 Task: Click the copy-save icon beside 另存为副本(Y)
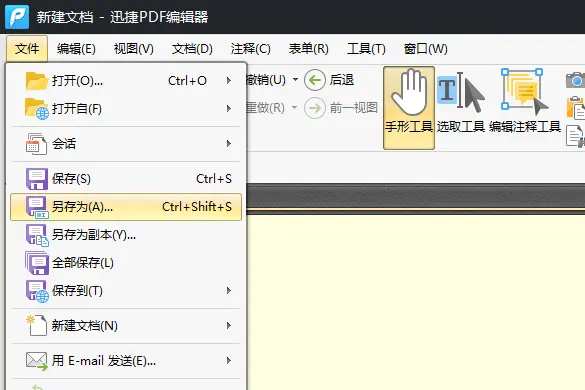click(37, 235)
